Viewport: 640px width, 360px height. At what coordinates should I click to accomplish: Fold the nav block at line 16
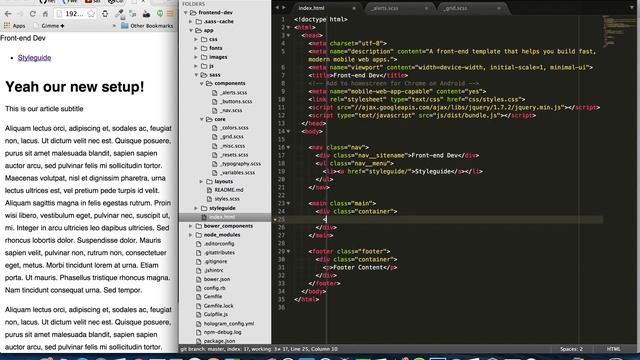[x=288, y=147]
